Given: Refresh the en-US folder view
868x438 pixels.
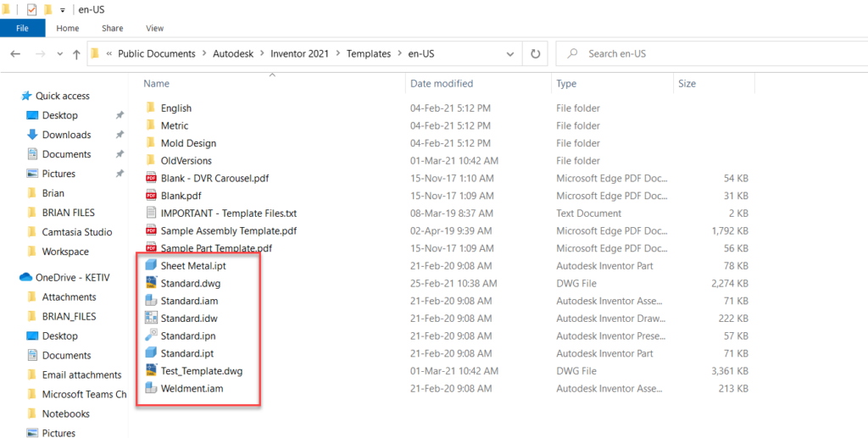Looking at the screenshot, I should [x=536, y=53].
